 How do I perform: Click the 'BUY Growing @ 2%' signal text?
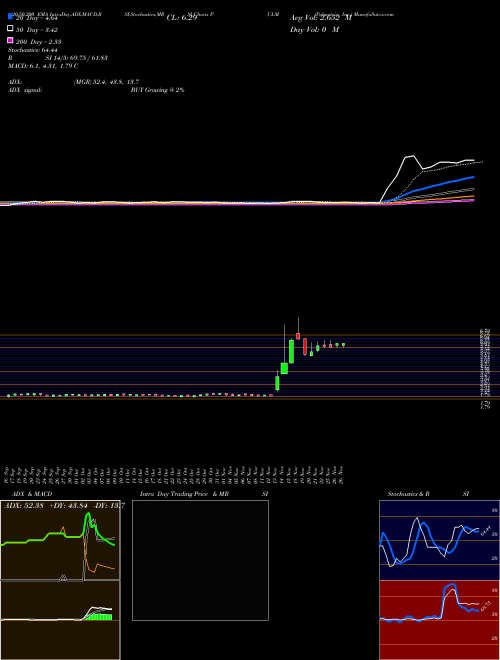[157, 90]
